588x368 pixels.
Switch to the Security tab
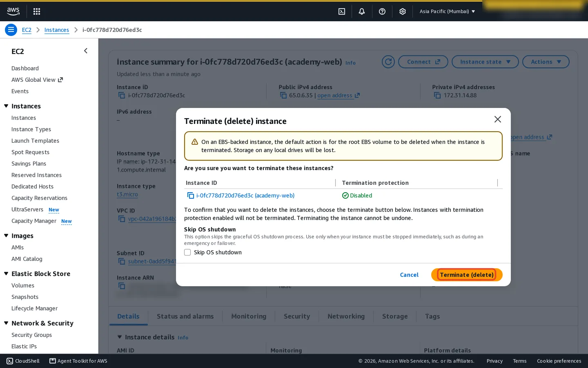click(x=297, y=316)
